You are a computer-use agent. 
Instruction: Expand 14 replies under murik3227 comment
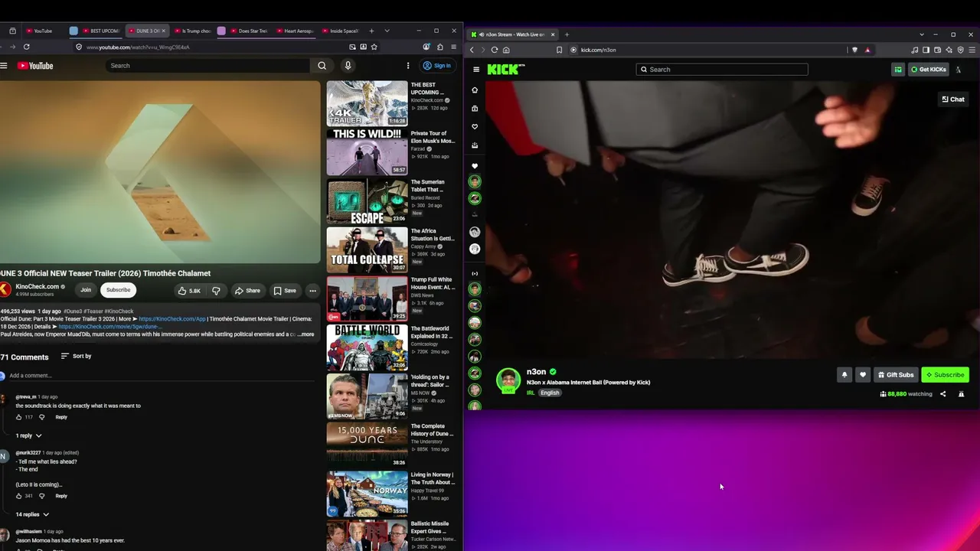(32, 514)
